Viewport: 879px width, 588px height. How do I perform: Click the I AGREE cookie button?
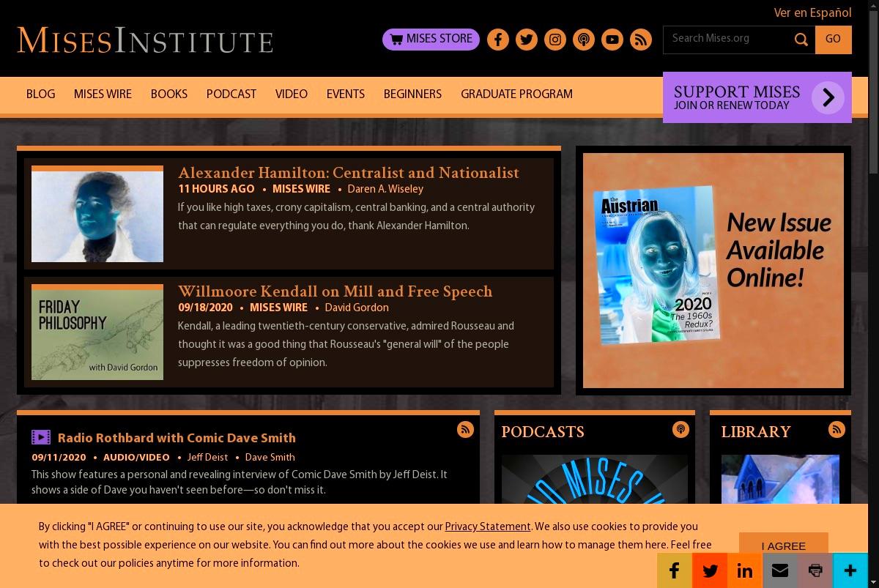783,543
